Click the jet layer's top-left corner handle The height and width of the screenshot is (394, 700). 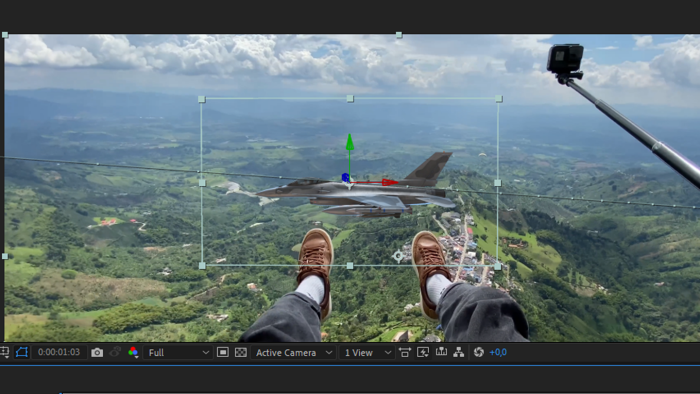[201, 99]
